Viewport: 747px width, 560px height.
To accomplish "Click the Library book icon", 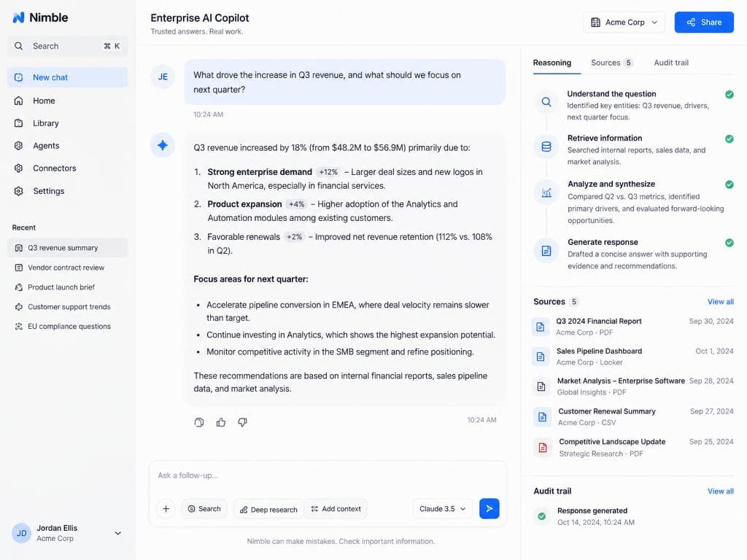I will tap(18, 122).
